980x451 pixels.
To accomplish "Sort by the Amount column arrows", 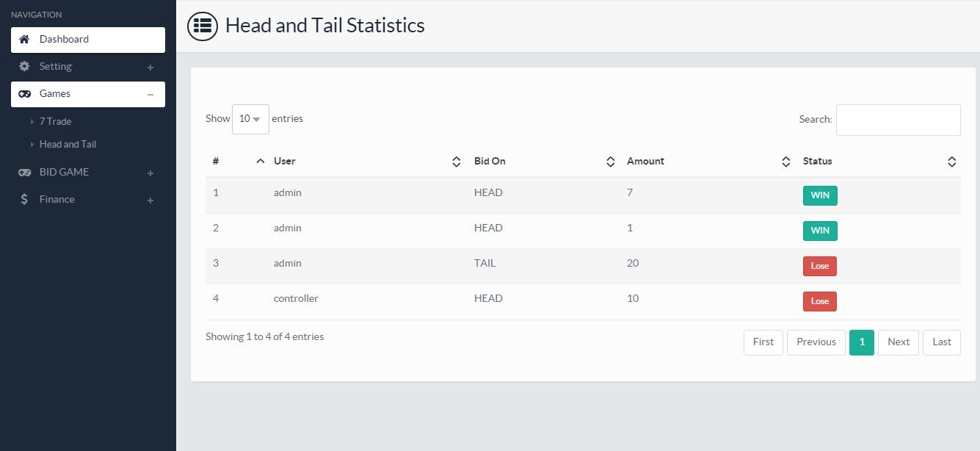I will tap(785, 162).
